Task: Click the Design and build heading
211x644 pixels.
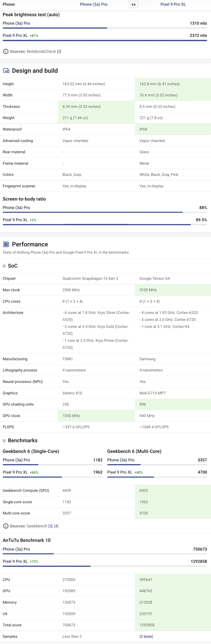Action: (35, 71)
